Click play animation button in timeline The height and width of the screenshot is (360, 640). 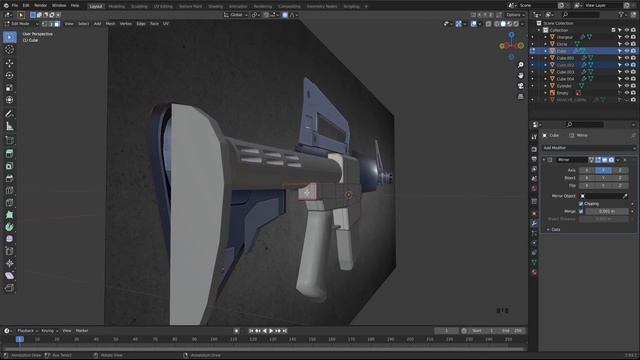[271, 331]
